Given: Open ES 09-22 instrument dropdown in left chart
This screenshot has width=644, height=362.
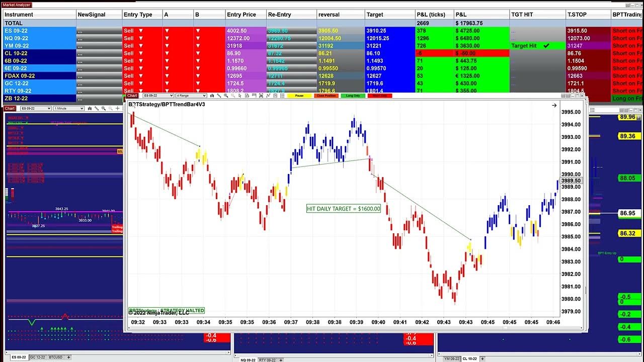Looking at the screenshot, I should pyautogui.click(x=36, y=109).
